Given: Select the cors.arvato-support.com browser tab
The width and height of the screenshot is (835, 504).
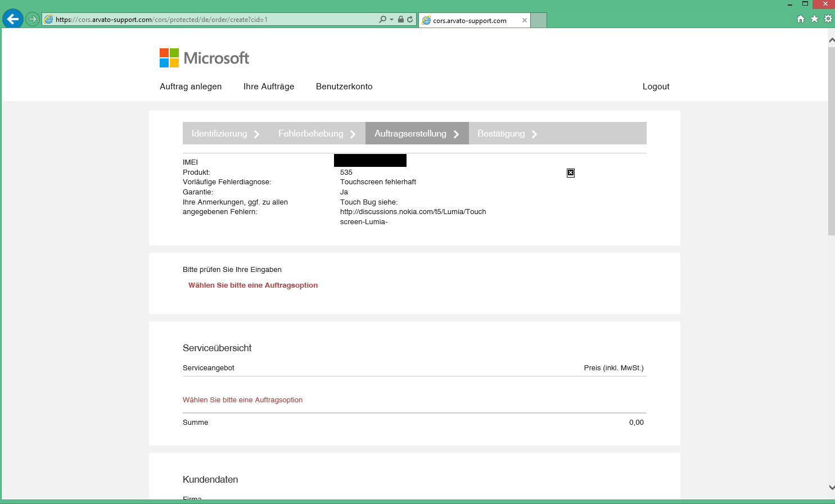Looking at the screenshot, I should 475,20.
